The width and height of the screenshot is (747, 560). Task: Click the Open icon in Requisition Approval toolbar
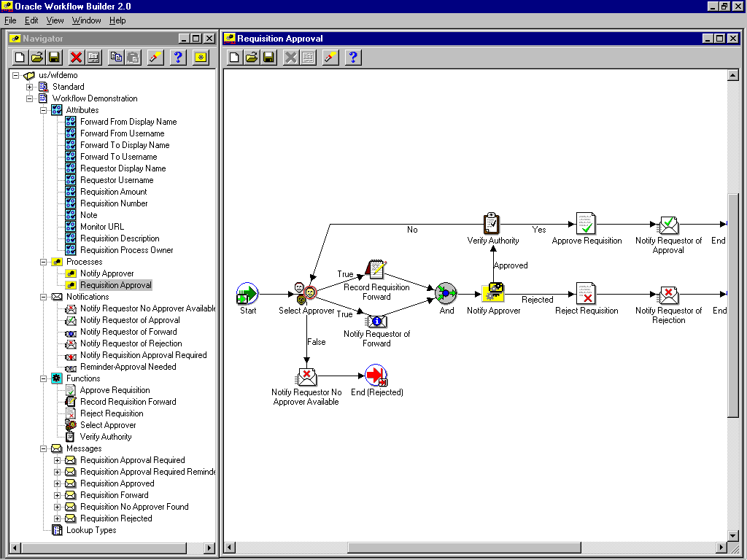pos(252,58)
